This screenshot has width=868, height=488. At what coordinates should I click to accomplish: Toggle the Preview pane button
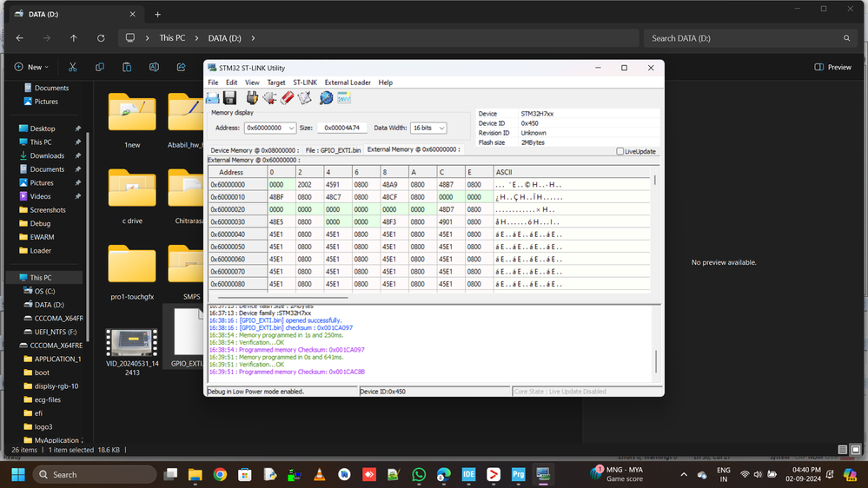(833, 67)
